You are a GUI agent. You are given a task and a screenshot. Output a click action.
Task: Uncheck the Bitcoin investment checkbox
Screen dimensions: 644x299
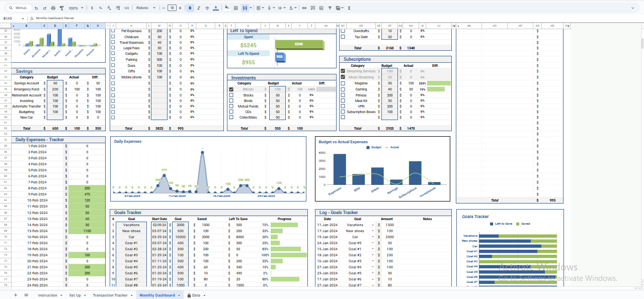tap(231, 89)
